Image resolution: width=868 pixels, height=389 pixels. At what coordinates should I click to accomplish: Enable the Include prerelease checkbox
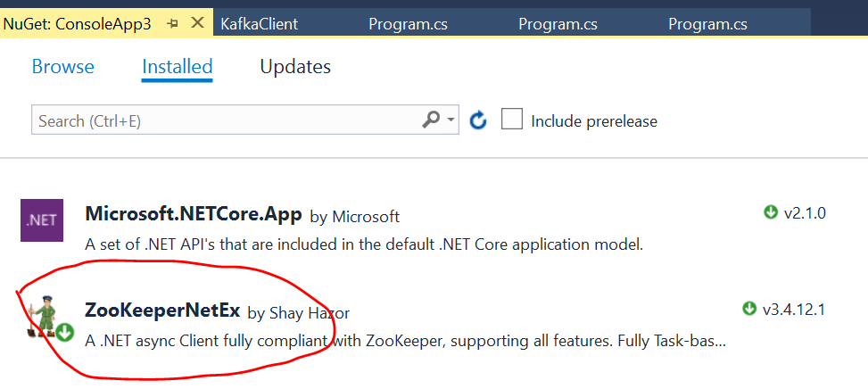512,120
